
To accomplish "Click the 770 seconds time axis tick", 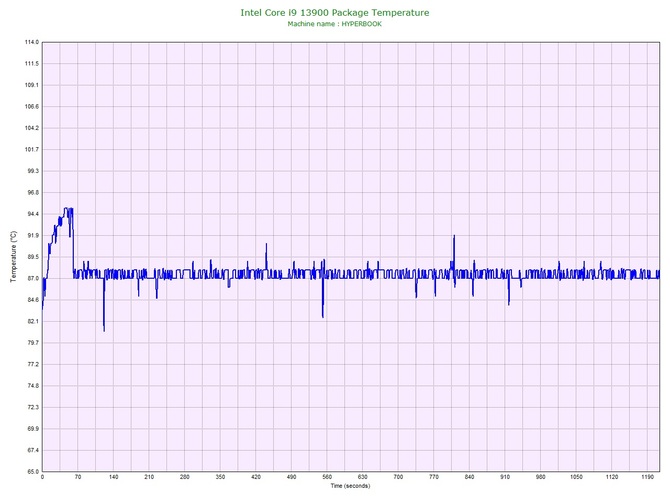I will pyautogui.click(x=434, y=477).
